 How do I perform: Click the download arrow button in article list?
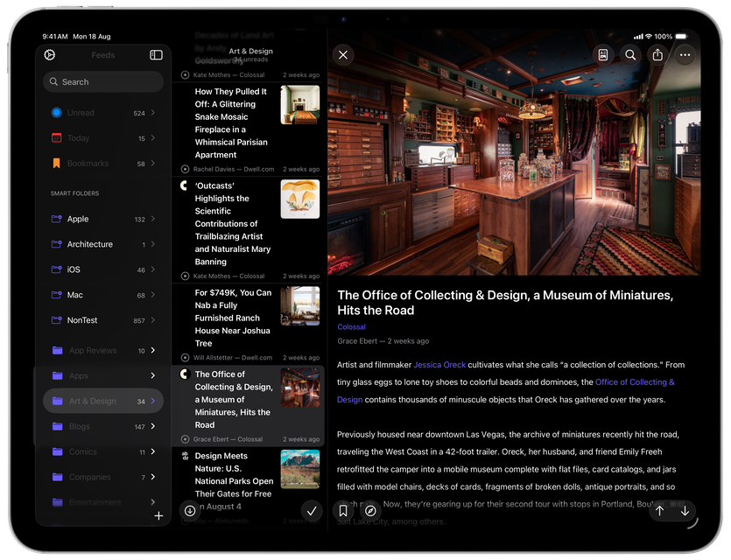[190, 511]
